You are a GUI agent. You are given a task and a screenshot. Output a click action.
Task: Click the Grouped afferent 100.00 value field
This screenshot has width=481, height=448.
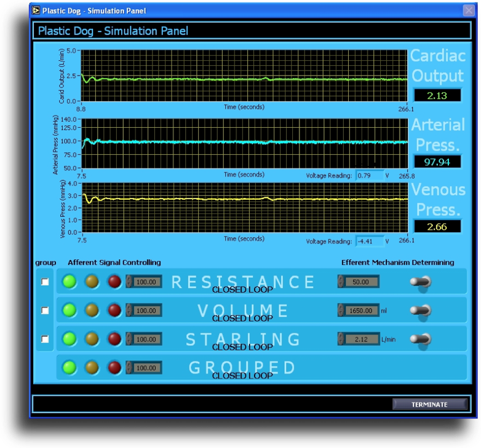148,367
